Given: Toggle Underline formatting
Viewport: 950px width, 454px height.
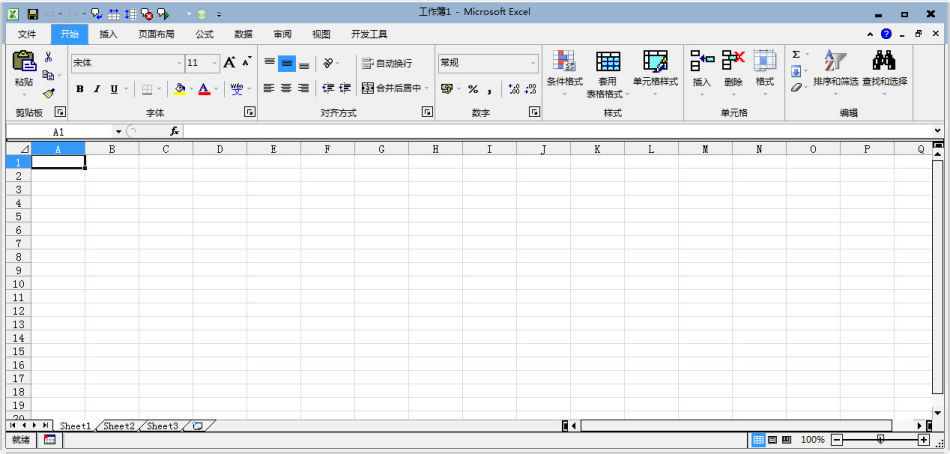Looking at the screenshot, I should click(x=114, y=90).
